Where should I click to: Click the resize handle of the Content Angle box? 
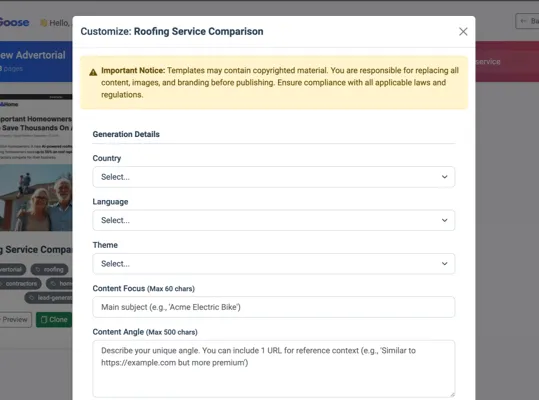452,395
